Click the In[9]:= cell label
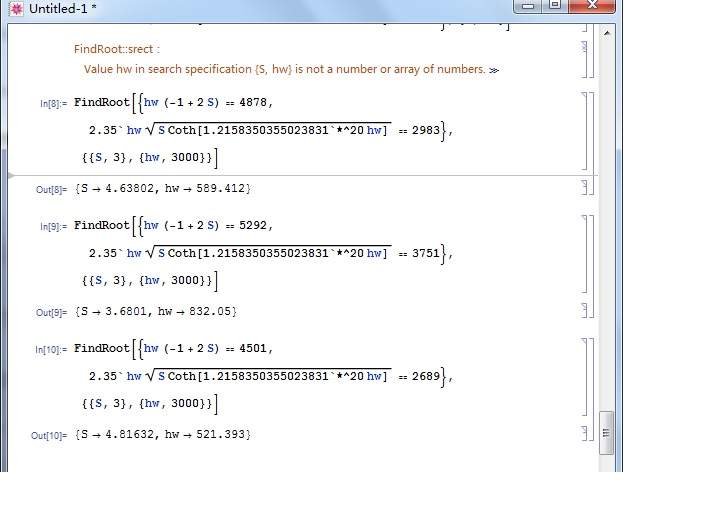This screenshot has width=705, height=515. pyautogui.click(x=54, y=227)
